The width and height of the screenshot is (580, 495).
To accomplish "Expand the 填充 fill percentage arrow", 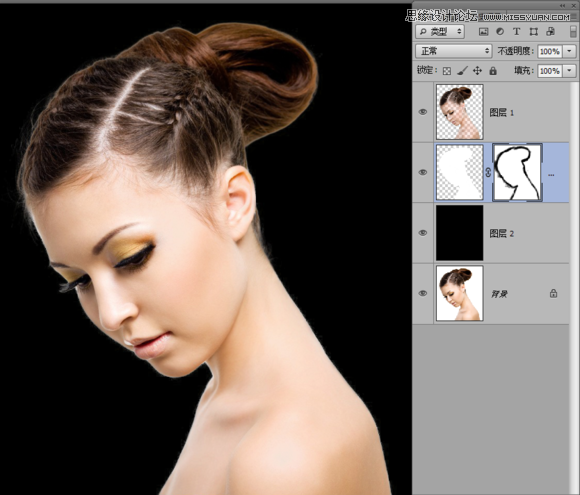I will [569, 71].
